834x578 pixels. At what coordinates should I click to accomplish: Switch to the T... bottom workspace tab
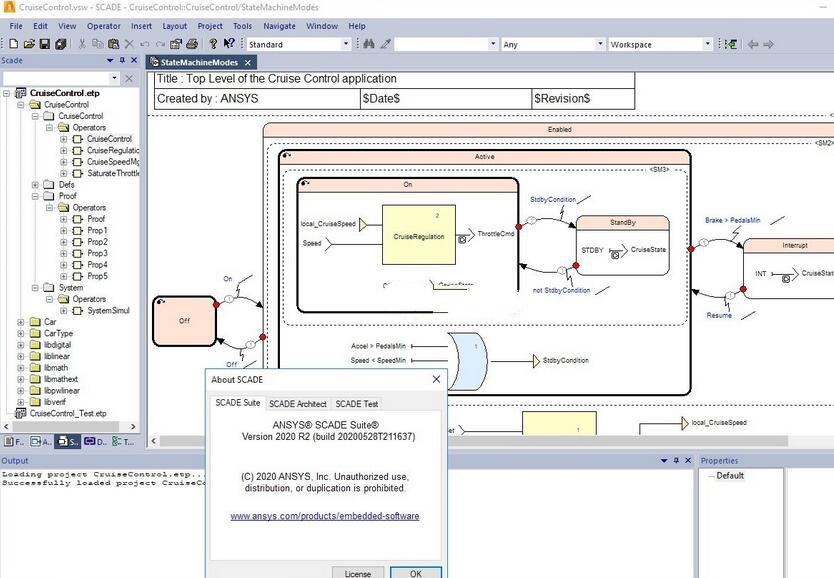pos(123,441)
